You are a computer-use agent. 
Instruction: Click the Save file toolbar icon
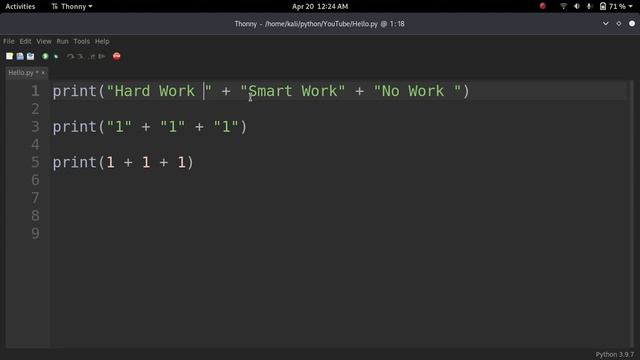pyautogui.click(x=31, y=56)
